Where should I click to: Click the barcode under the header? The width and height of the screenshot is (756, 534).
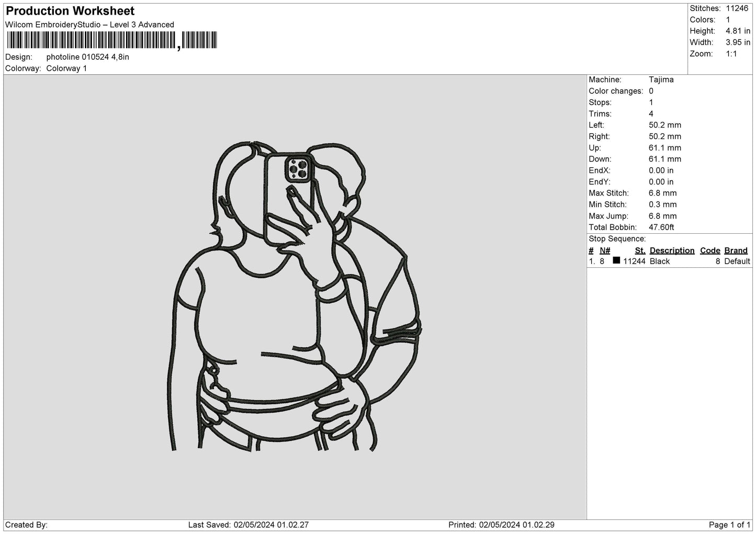point(111,40)
